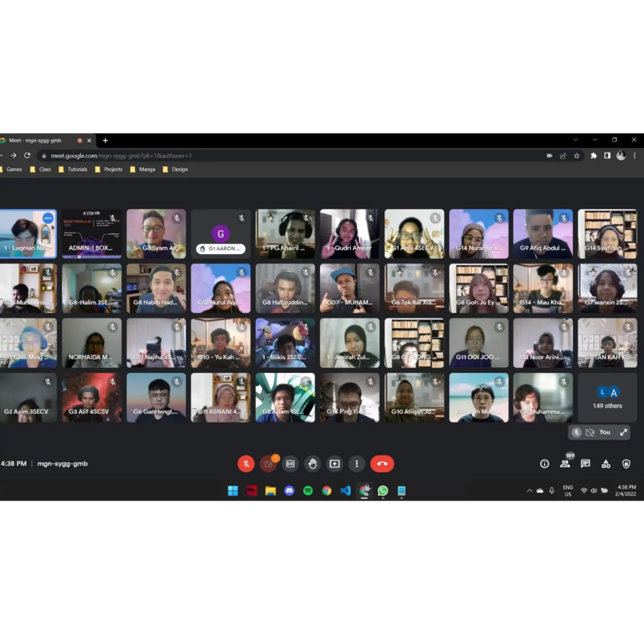
Task: Open the Present now screen share button
Action: 335,464
